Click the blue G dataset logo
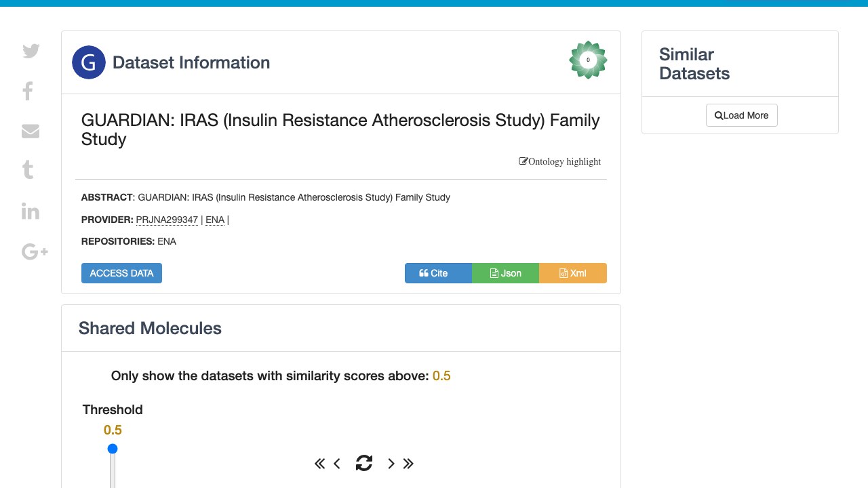The height and width of the screenshot is (488, 868). (89, 62)
